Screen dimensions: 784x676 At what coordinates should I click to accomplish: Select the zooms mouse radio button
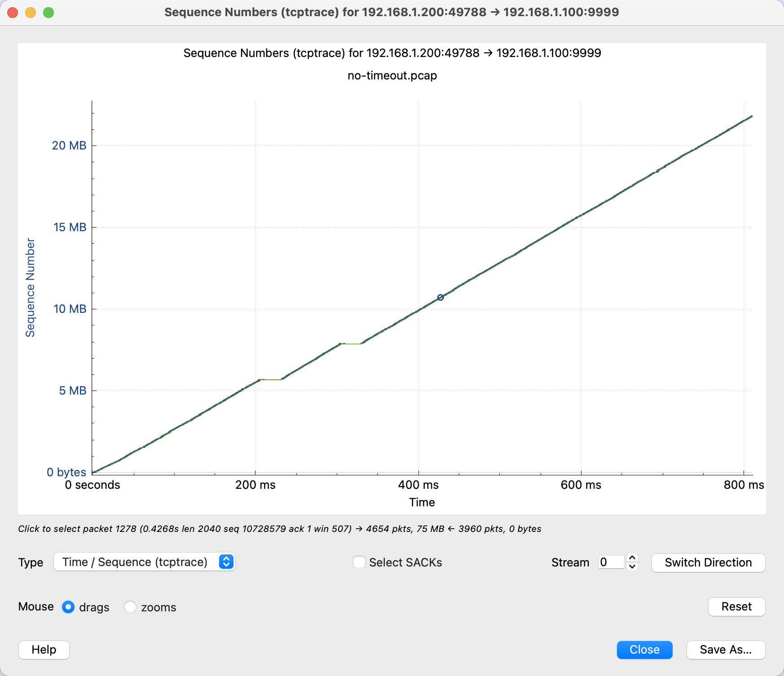coord(130,607)
